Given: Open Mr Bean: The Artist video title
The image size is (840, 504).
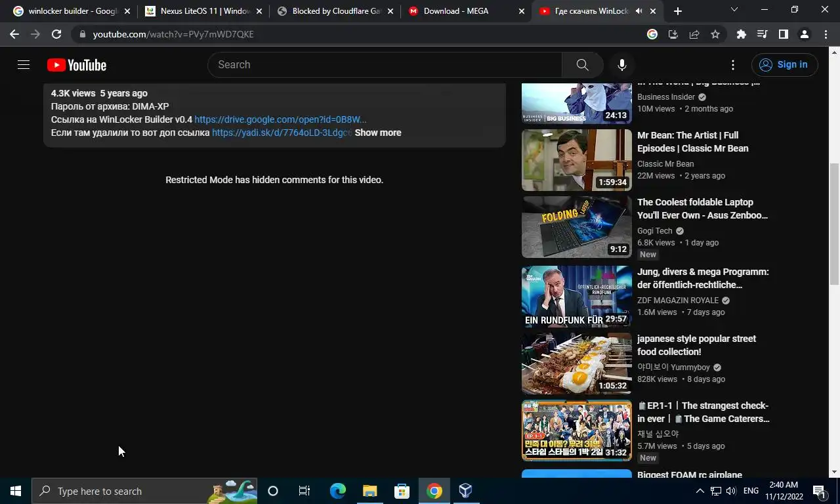Looking at the screenshot, I should point(693,142).
